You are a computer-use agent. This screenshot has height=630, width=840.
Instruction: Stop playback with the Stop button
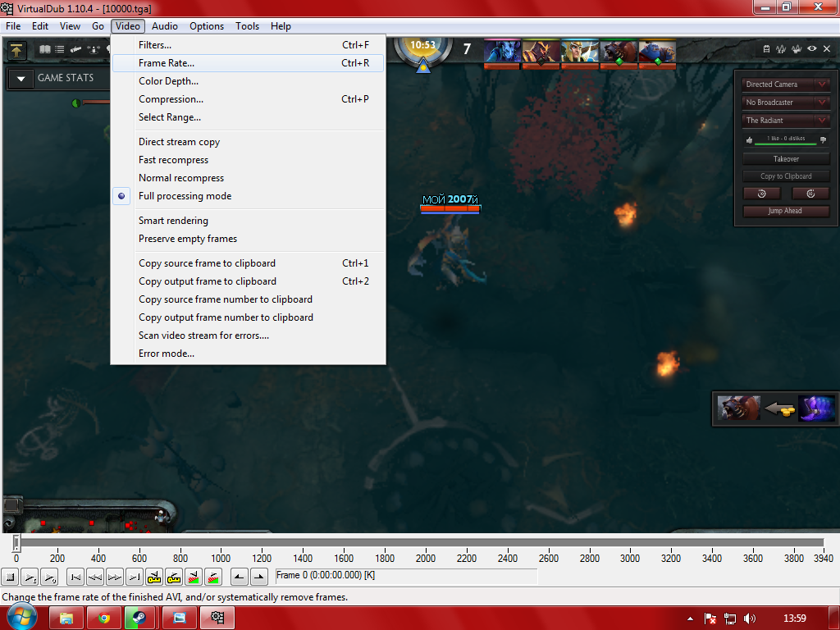[9, 577]
